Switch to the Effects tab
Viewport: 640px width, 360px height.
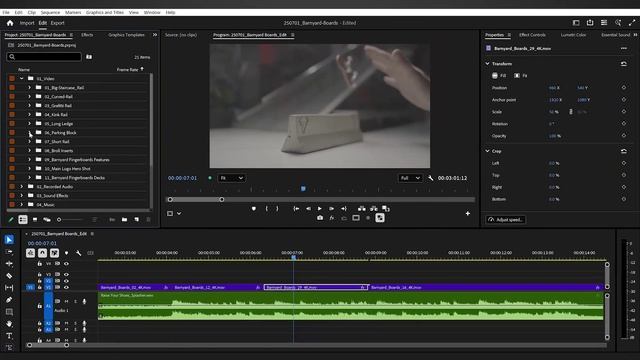click(87, 35)
